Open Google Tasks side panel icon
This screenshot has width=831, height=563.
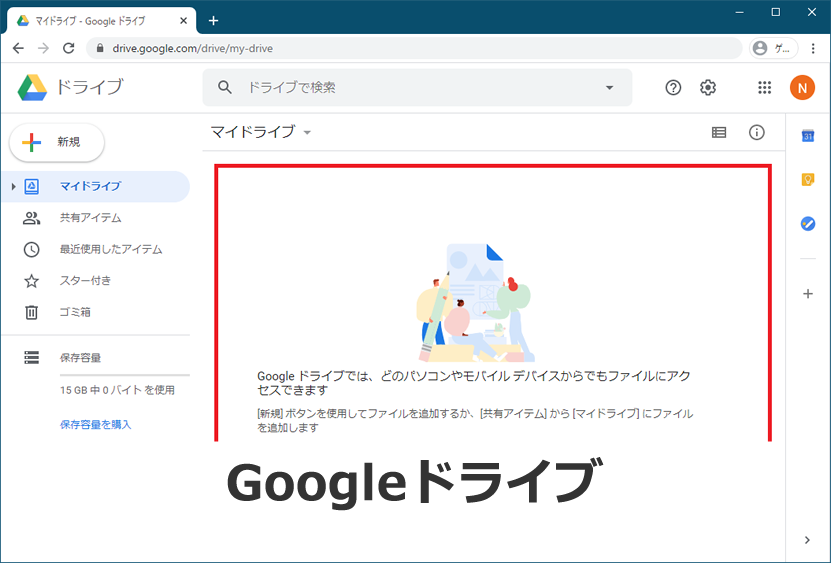[x=808, y=224]
